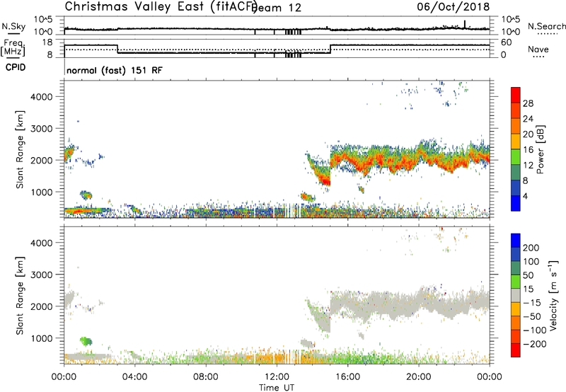Click the blue bottom of the power colorbar

coord(516,203)
